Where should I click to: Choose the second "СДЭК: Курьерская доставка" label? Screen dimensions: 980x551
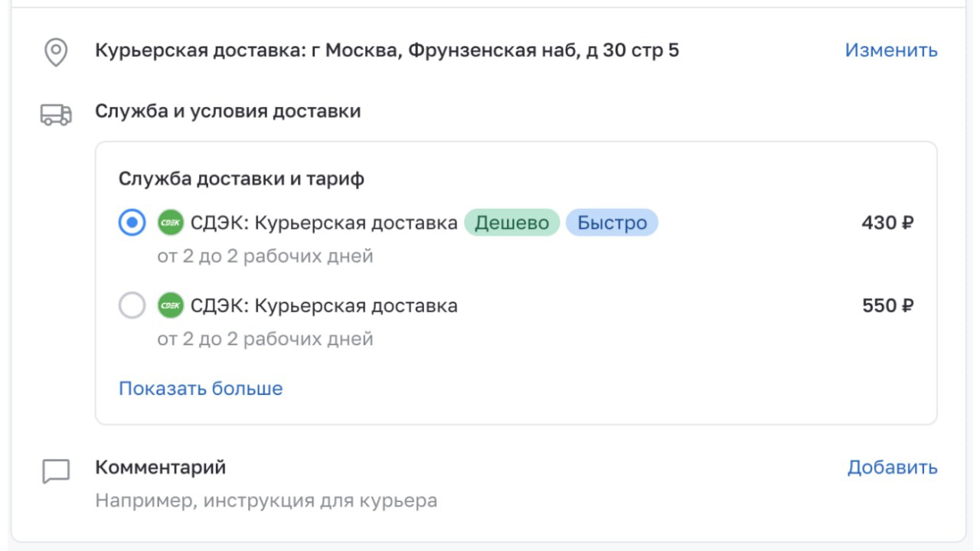[324, 306]
